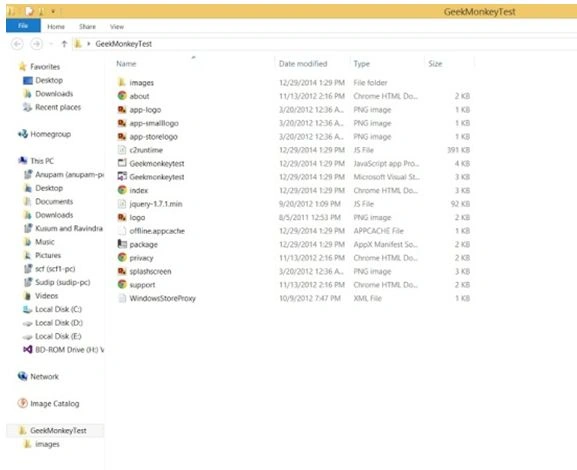Select the app-logo PNG file icon
Screen dimensions: 577x470
point(122,109)
